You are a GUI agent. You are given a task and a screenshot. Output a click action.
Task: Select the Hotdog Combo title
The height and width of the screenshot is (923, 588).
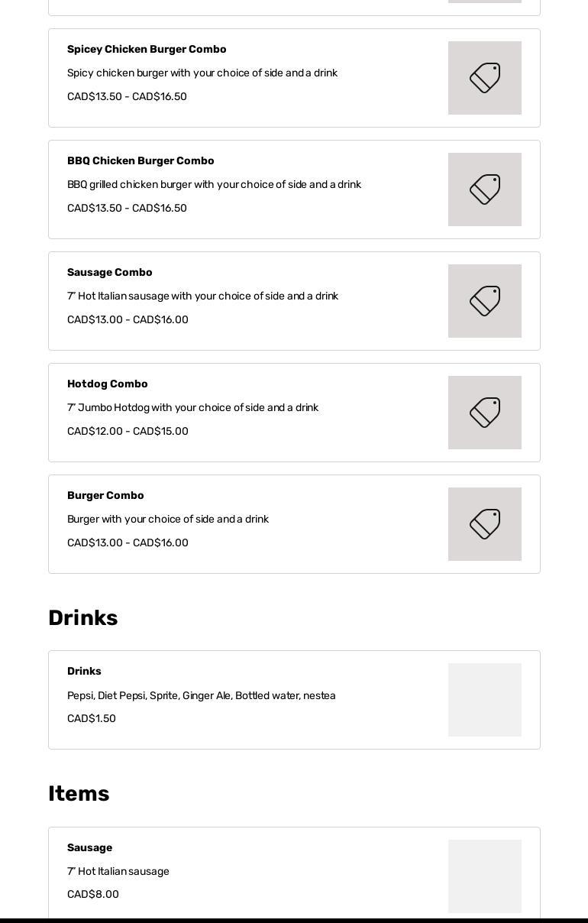tap(108, 384)
